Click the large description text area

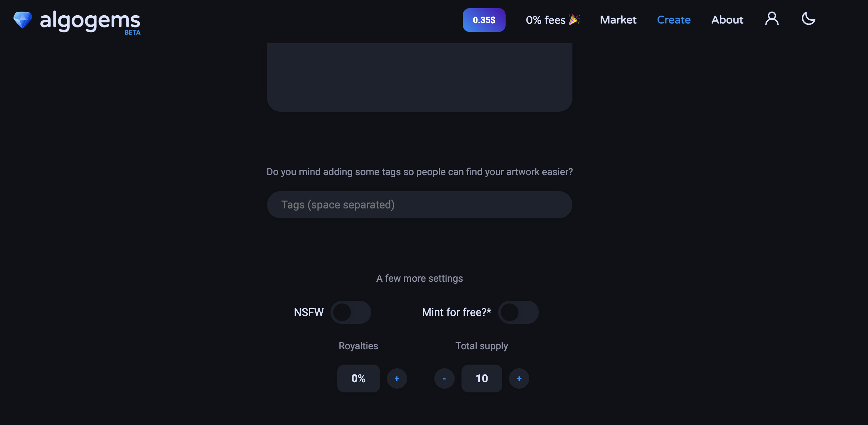pyautogui.click(x=419, y=77)
